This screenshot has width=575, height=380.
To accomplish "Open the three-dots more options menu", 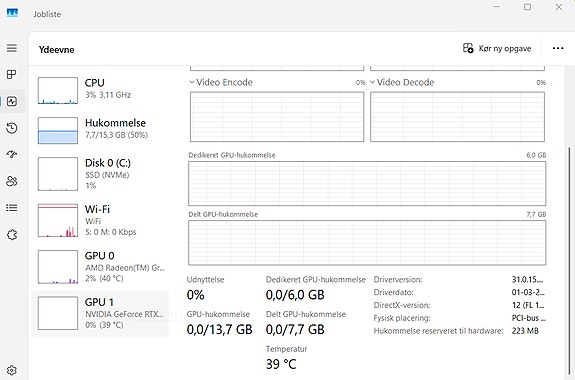I will pos(558,48).
